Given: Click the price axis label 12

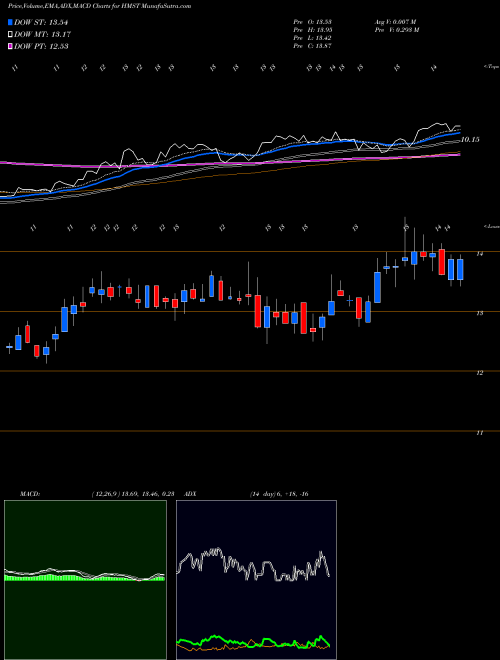Looking at the screenshot, I should point(479,373).
